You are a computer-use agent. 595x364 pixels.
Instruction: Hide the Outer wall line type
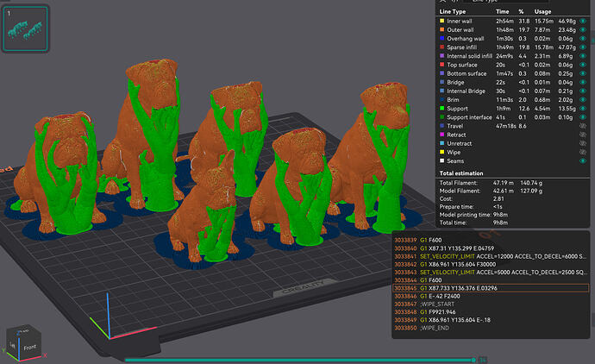tap(583, 29)
